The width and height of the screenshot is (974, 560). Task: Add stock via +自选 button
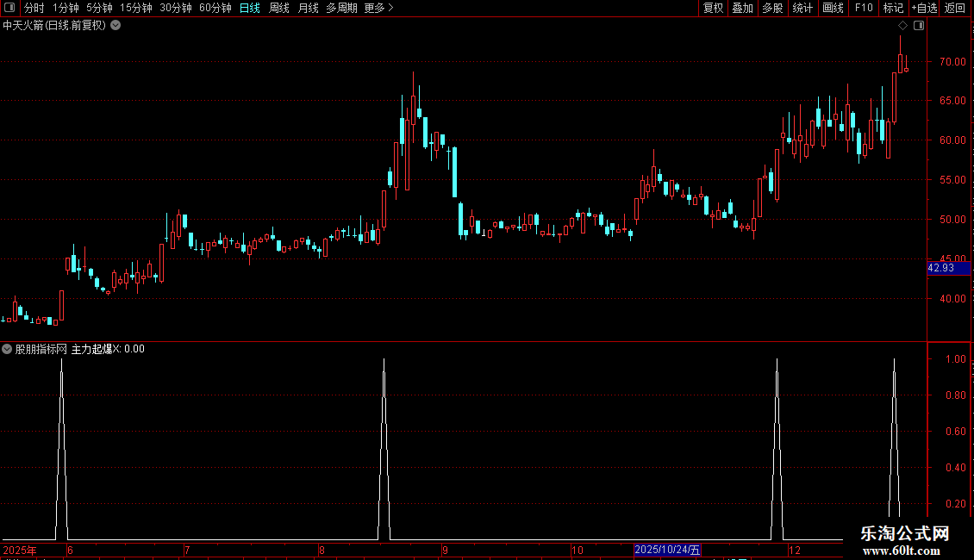tap(924, 8)
